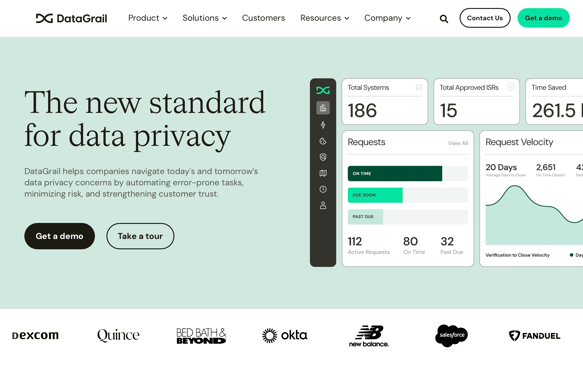The width and height of the screenshot is (583, 389).
Task: Click the 2,651 On Time Closed value
Action: point(546,167)
